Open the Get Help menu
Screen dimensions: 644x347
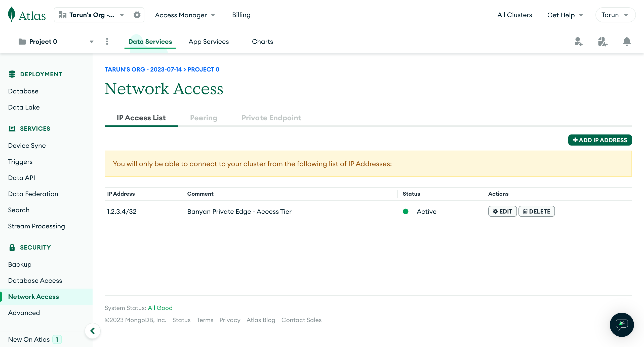tap(565, 15)
